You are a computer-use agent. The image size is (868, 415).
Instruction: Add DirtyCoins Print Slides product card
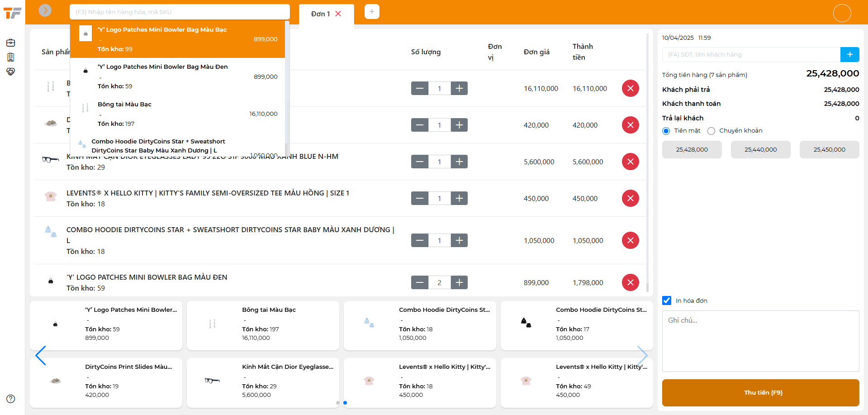point(106,383)
